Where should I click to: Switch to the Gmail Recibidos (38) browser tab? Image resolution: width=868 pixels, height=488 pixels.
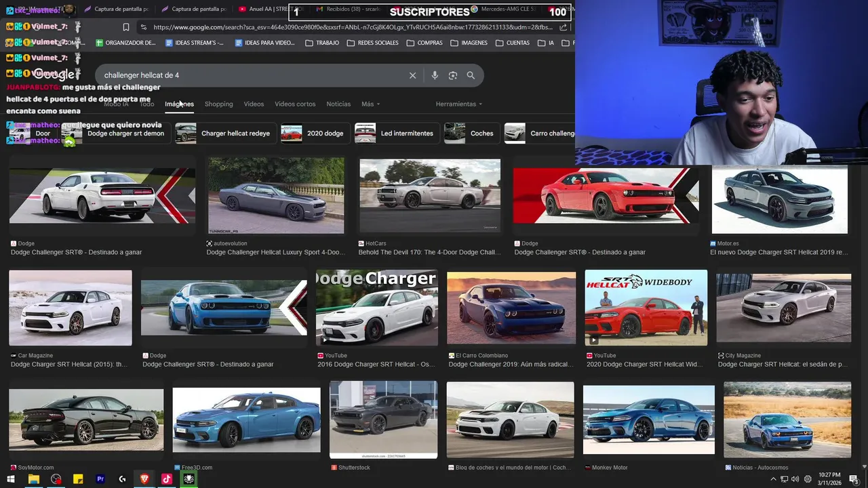click(x=347, y=9)
